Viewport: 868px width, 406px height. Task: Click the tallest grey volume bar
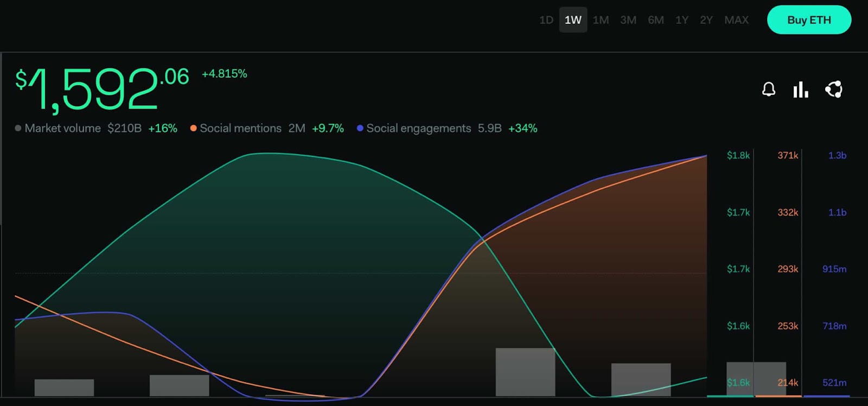click(x=525, y=372)
